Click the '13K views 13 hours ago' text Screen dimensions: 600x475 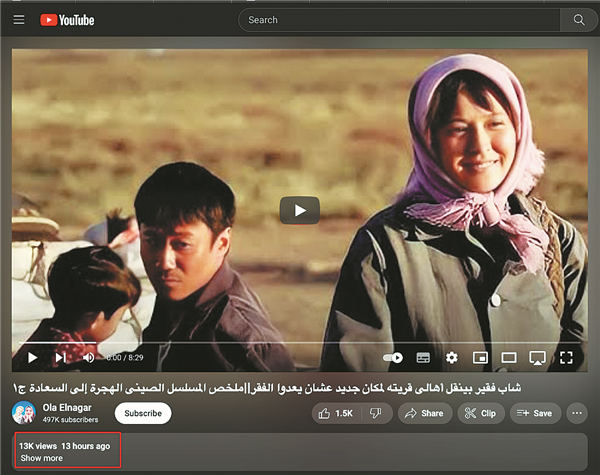pos(65,446)
